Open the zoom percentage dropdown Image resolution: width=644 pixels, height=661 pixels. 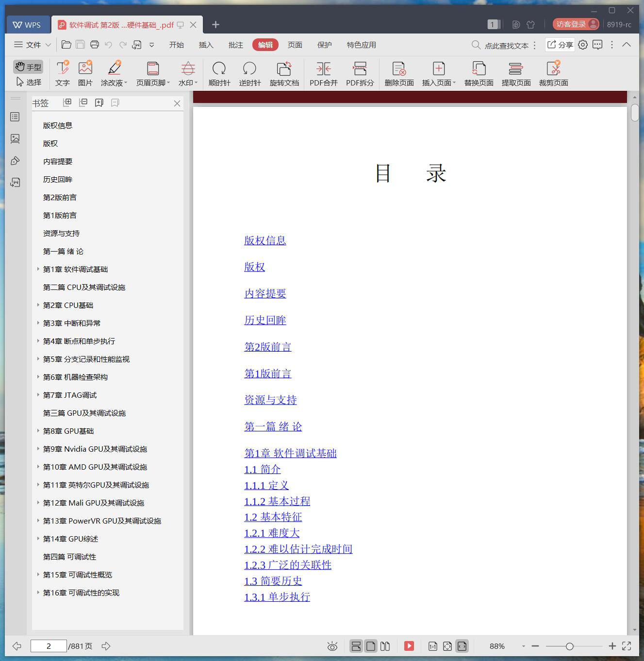tap(523, 646)
